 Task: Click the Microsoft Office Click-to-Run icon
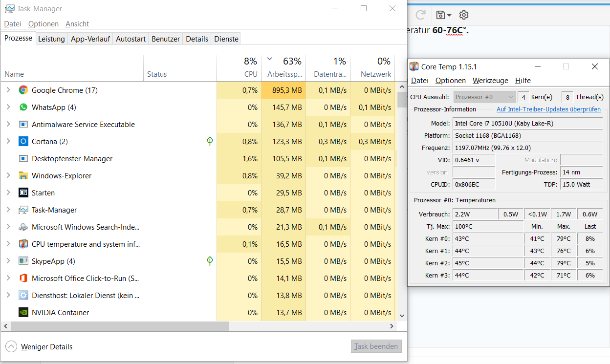click(23, 278)
